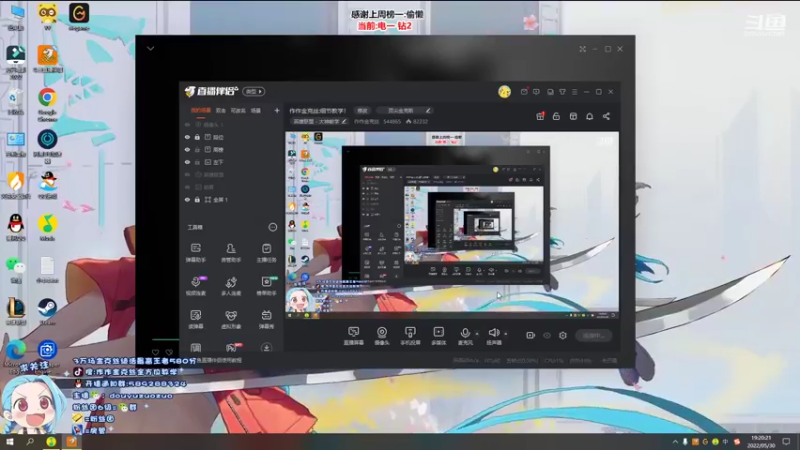
Task: Click the share icon in the header
Action: coord(606,116)
